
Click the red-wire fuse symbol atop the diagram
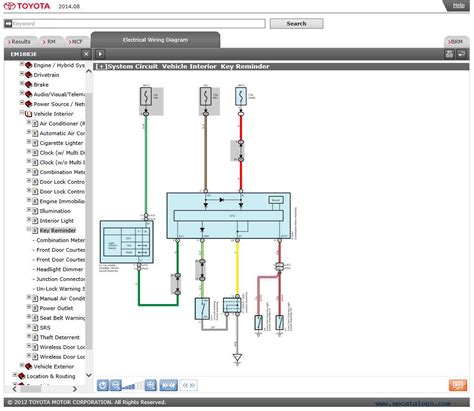click(x=241, y=96)
